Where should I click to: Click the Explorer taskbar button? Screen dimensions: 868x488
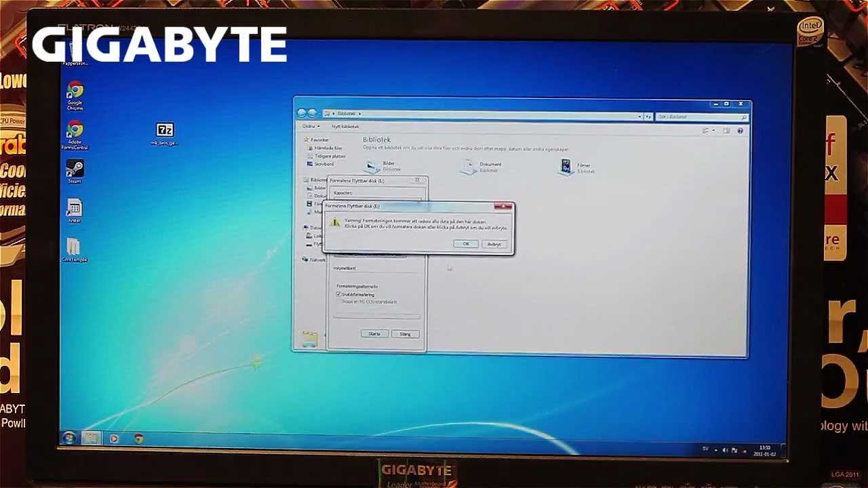(x=91, y=439)
